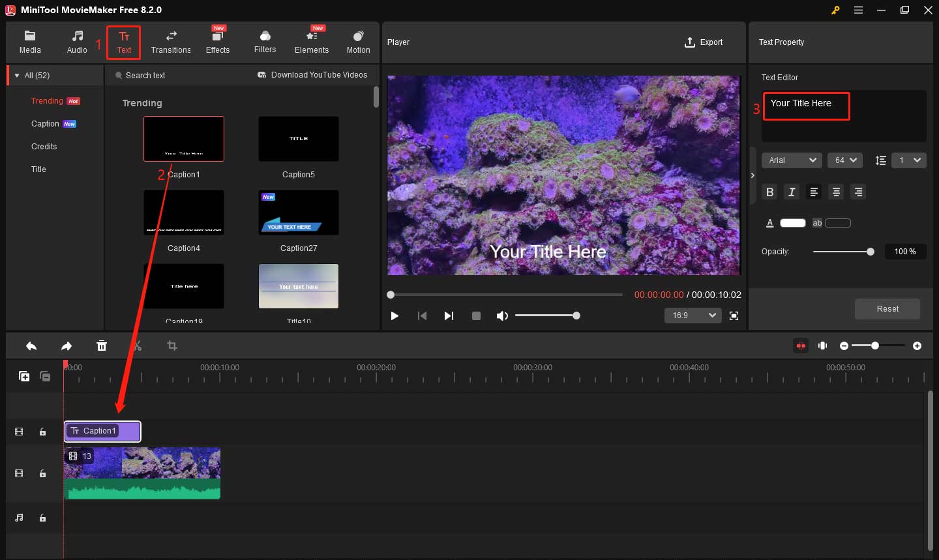Click the Your Title Here text editor
The height and width of the screenshot is (560, 939).
844,116
